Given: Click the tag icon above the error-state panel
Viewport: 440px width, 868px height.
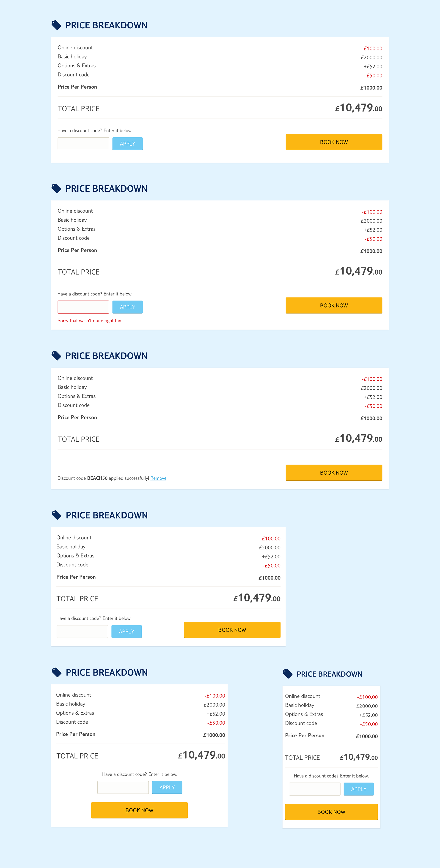Looking at the screenshot, I should point(56,188).
